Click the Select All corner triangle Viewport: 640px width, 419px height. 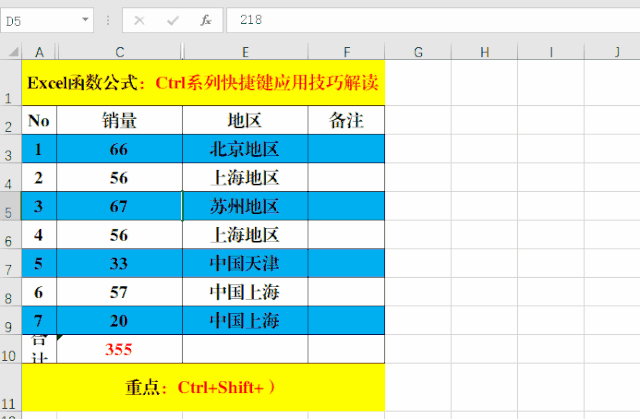13,52
